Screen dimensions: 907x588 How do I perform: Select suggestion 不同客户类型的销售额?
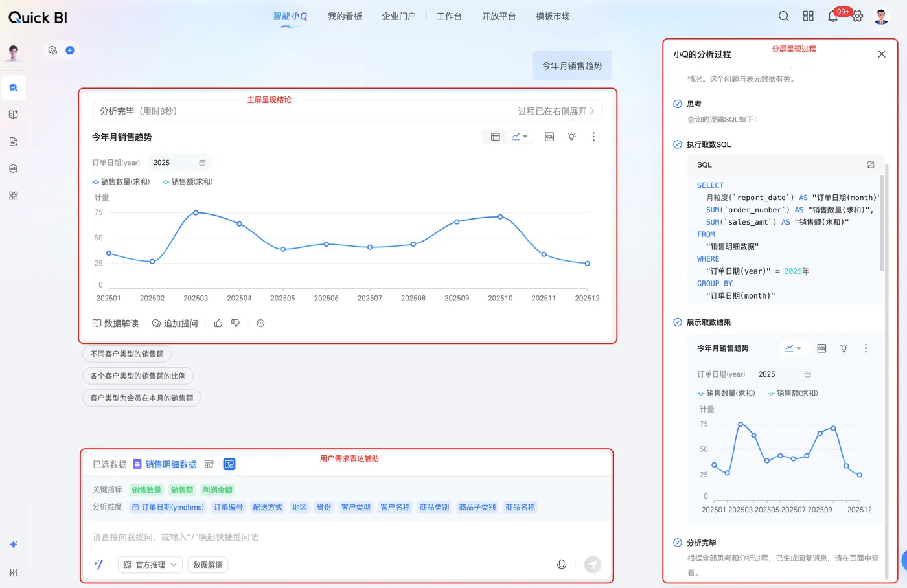(x=127, y=354)
